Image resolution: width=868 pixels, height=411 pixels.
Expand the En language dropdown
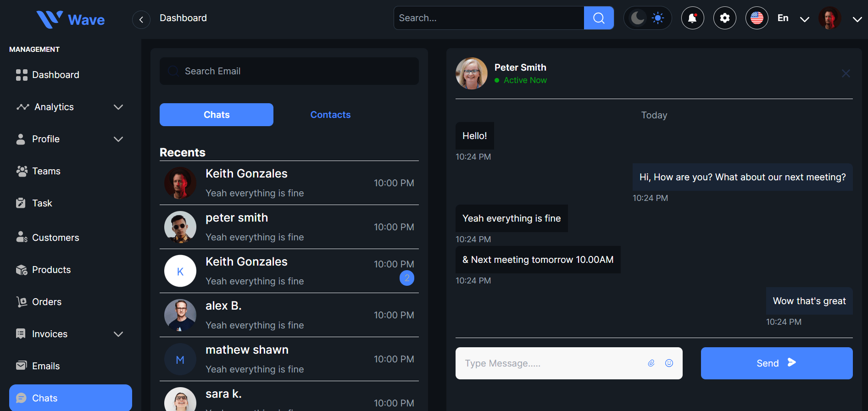pos(804,19)
